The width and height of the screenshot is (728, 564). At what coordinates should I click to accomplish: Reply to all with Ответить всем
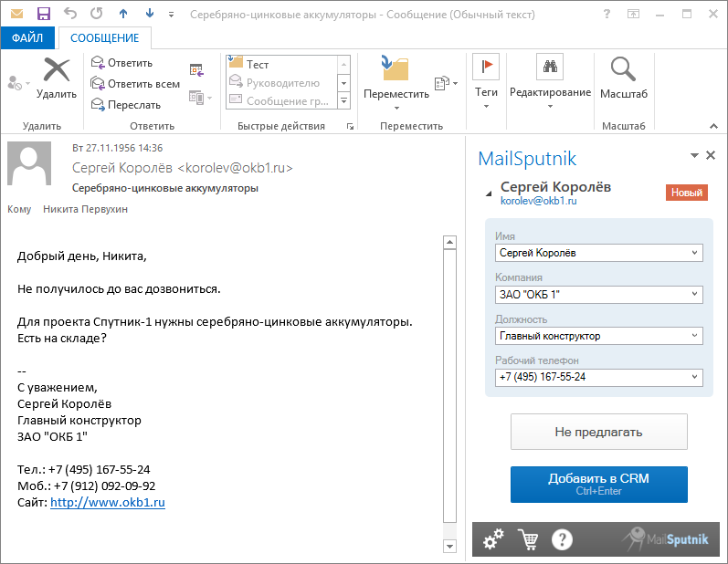pyautogui.click(x=135, y=84)
